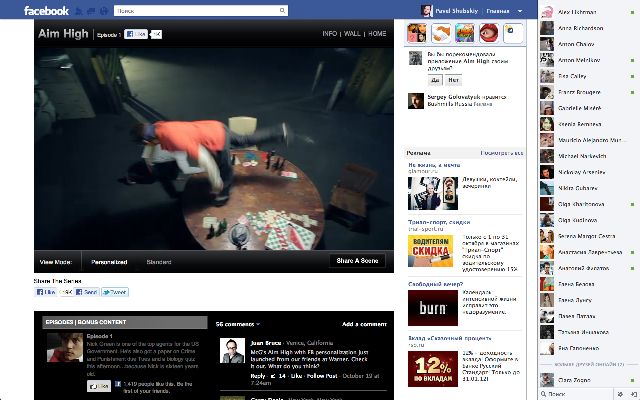Click the Send button under Share The Series
This screenshot has width=640, height=400.
tap(87, 292)
